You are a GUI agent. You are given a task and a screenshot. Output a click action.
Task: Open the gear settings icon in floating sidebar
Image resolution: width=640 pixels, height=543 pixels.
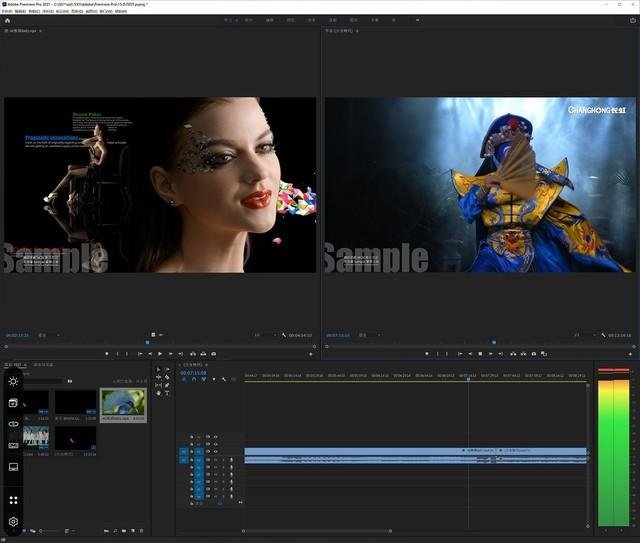13,521
